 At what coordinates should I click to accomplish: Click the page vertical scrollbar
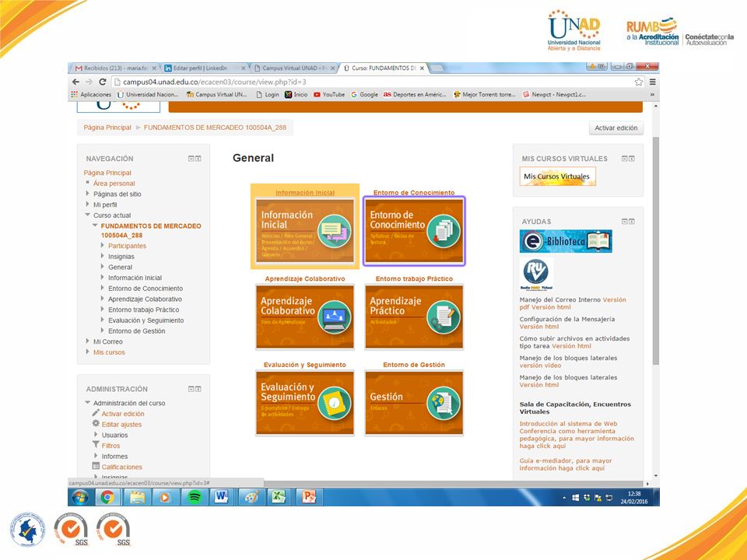tap(655, 251)
